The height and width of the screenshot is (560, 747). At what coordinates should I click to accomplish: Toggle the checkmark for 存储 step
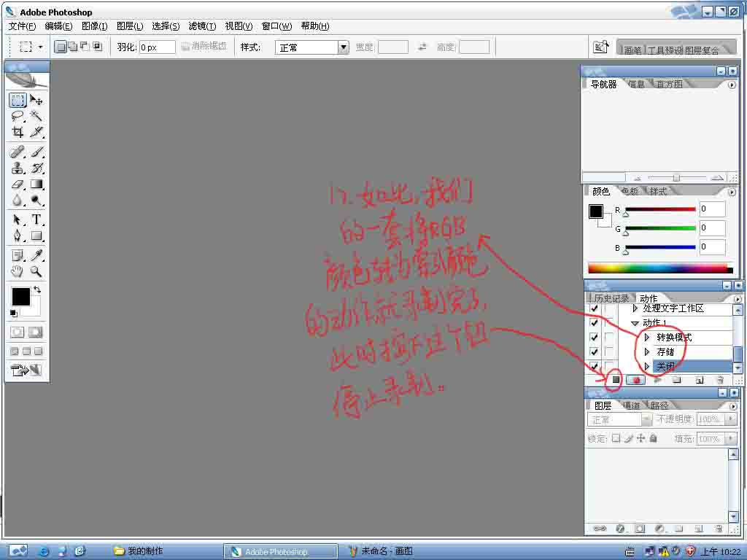point(594,352)
